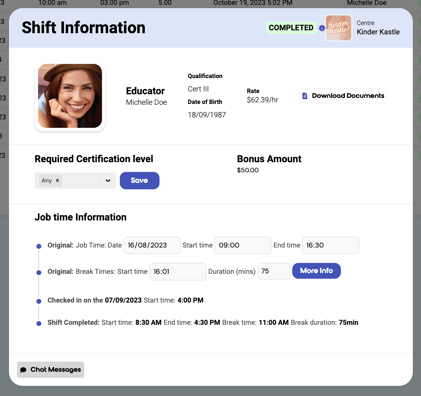421x396 pixels.
Task: Open Michelle Doe's profile photo
Action: click(x=70, y=96)
